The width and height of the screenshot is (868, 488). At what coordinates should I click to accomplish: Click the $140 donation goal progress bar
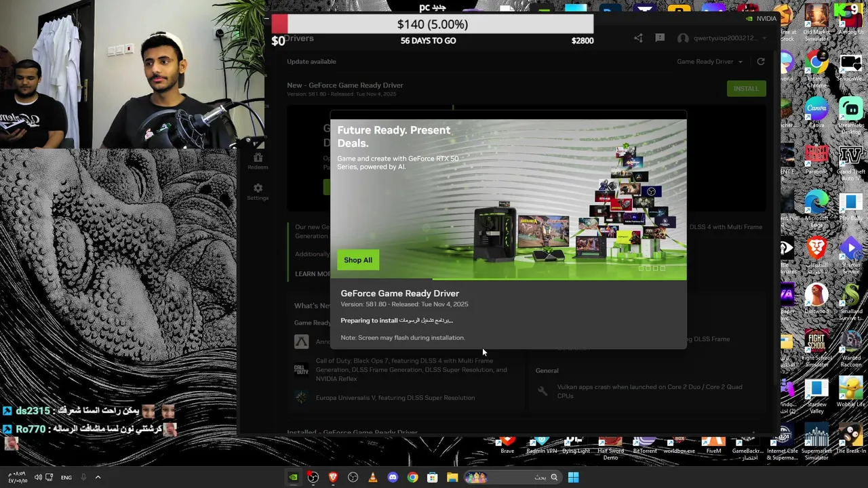[432, 24]
